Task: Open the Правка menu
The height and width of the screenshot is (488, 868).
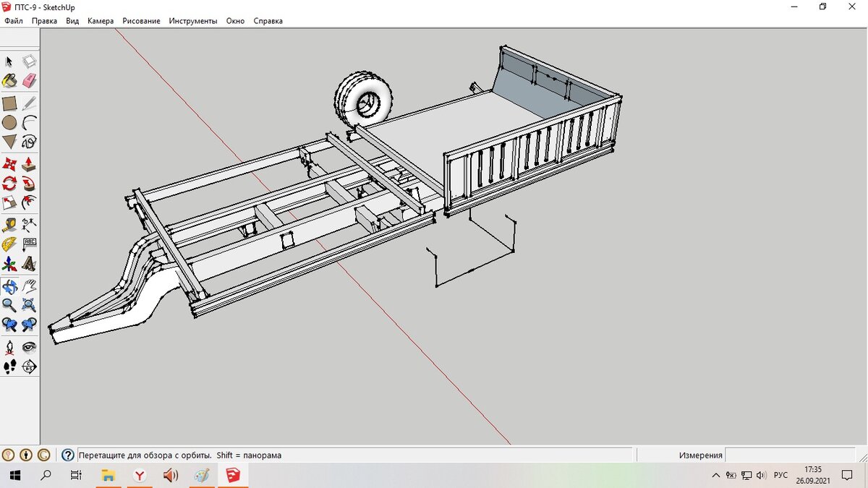Action: coord(44,21)
